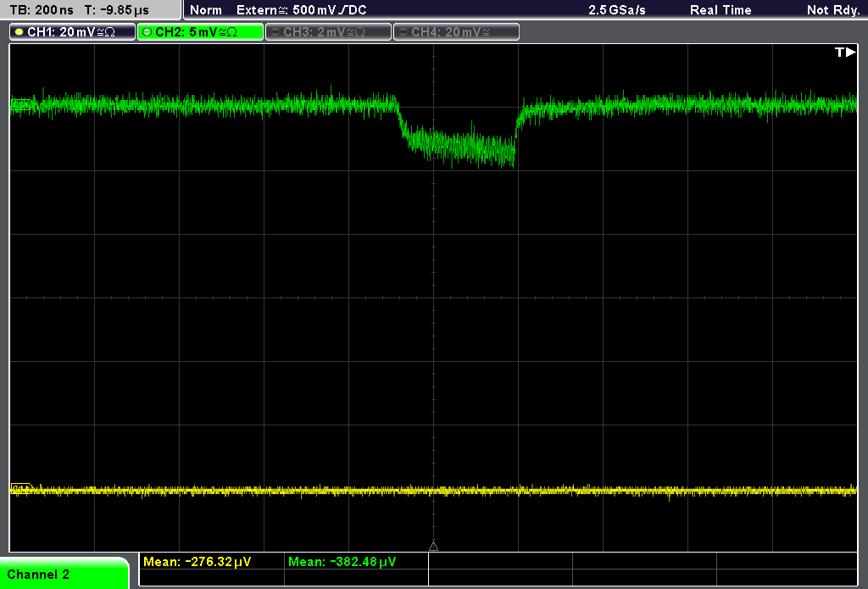Click the green CH2 ground level marker

coord(22,104)
